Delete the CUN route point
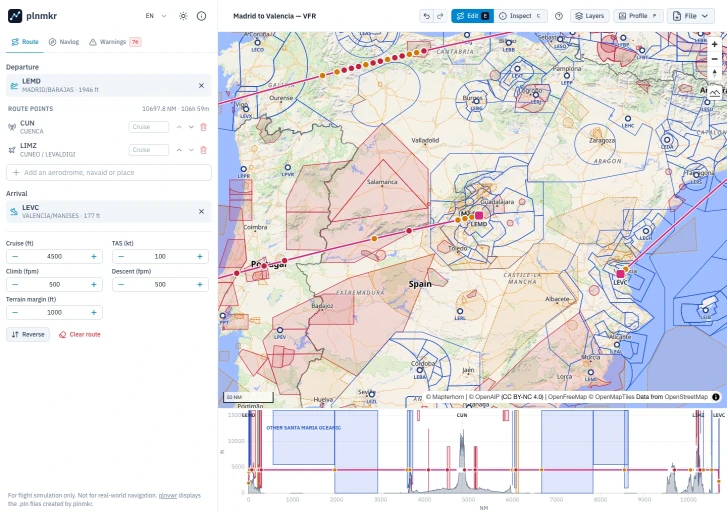The width and height of the screenshot is (727, 512). pyautogui.click(x=203, y=127)
